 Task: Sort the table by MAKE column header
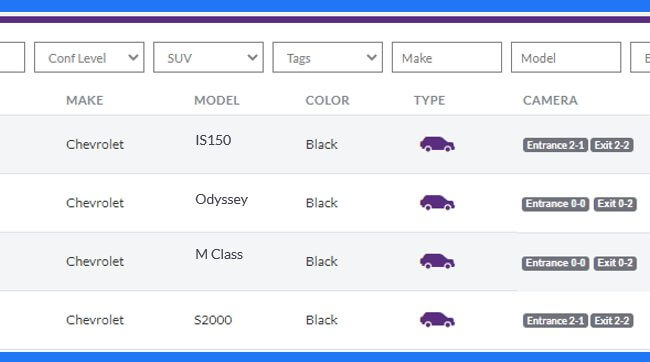[85, 100]
